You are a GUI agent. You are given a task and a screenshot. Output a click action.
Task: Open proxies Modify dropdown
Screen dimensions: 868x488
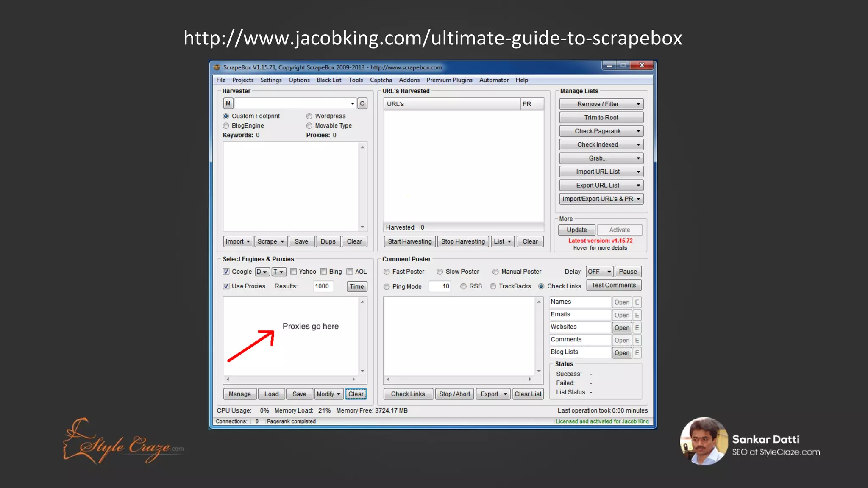(328, 394)
